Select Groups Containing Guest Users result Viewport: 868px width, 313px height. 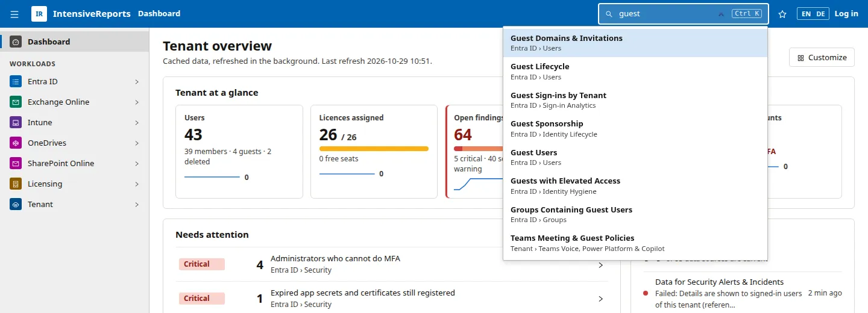pos(635,214)
